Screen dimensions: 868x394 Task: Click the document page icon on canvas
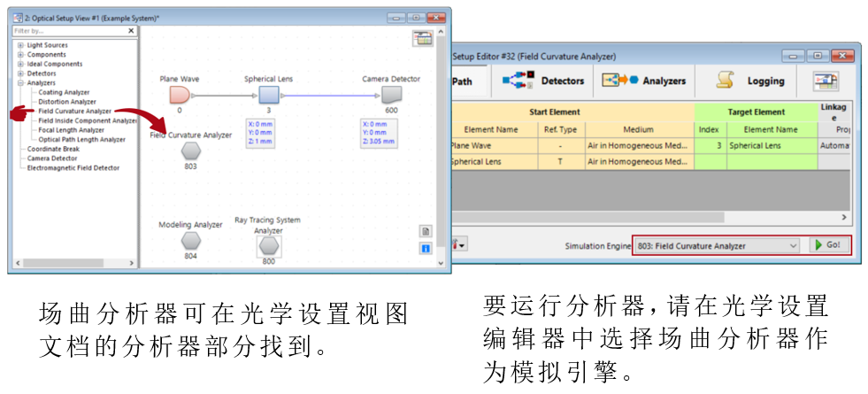(x=425, y=232)
